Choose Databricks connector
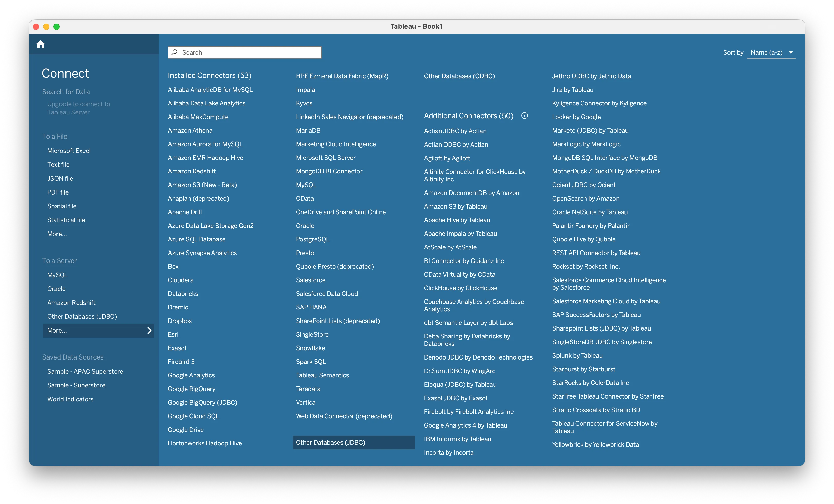Screen dimensions: 834x504 (183, 294)
